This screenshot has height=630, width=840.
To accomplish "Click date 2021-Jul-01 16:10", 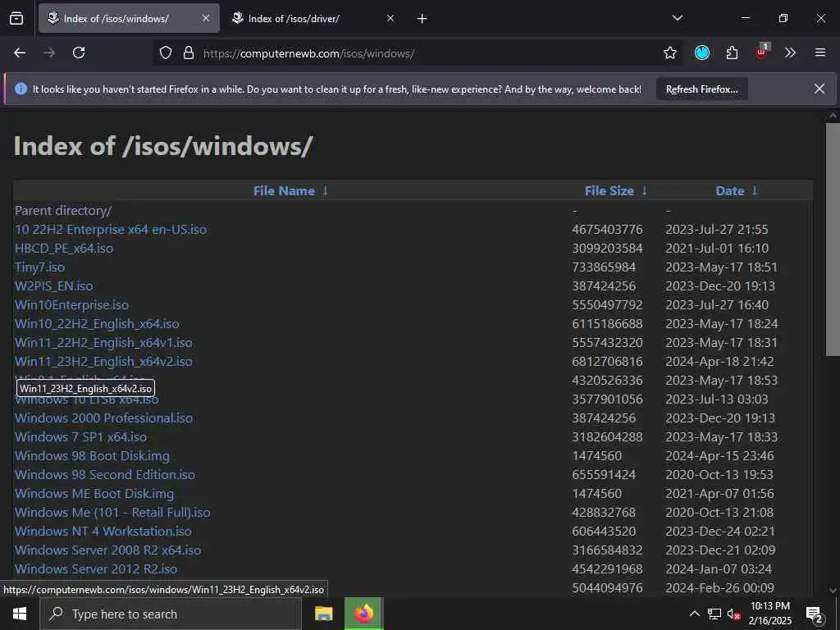I will coord(717,248).
